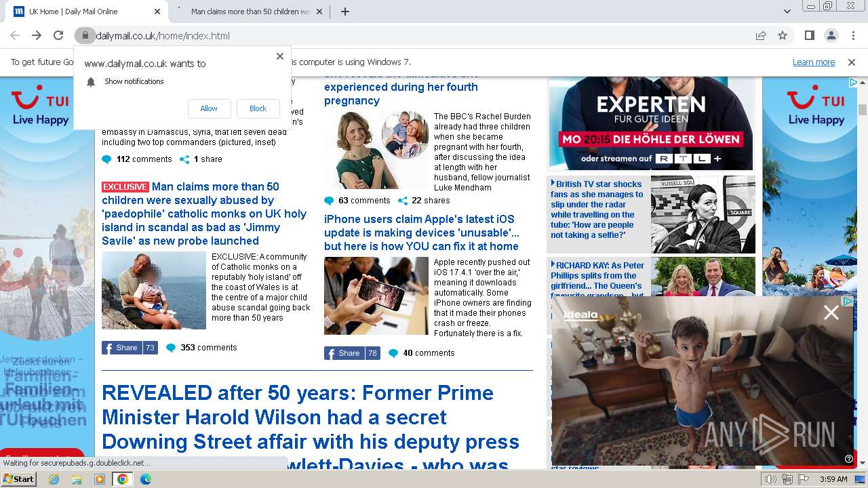
Task: Open site info lock icon
Action: (85, 35)
